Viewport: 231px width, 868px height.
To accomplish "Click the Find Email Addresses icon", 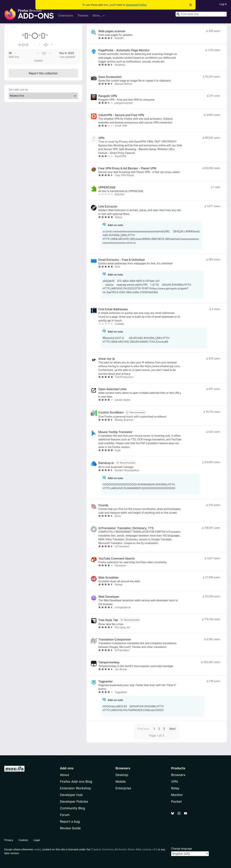I will 94,310.
